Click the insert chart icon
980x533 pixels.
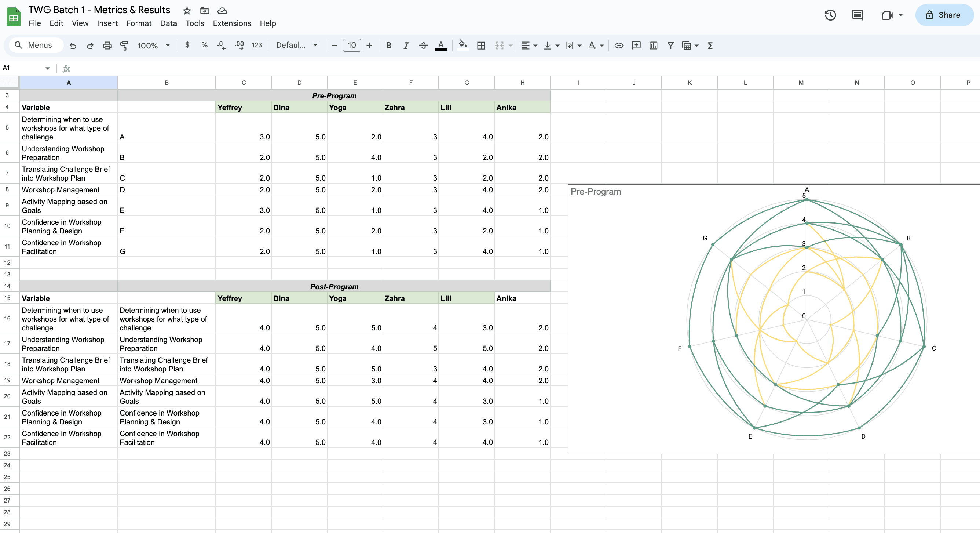point(653,46)
